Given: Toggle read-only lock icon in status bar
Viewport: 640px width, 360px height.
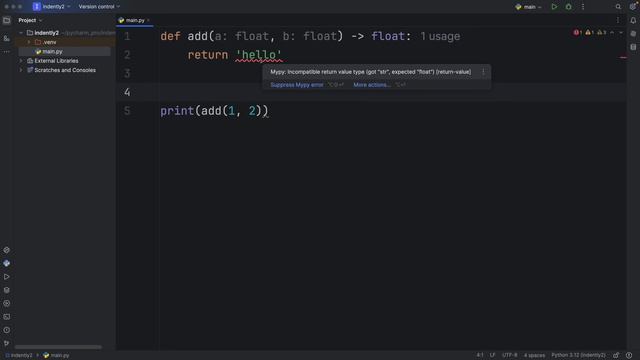Looking at the screenshot, I should click(616, 355).
